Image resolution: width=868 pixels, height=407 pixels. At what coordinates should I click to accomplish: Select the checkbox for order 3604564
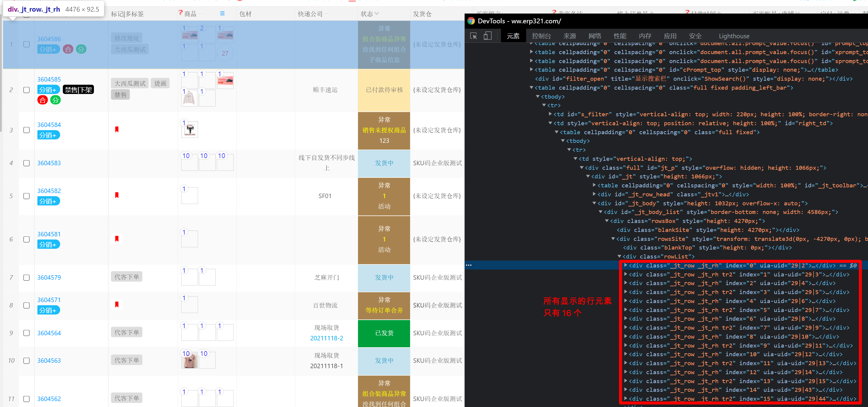(26, 333)
